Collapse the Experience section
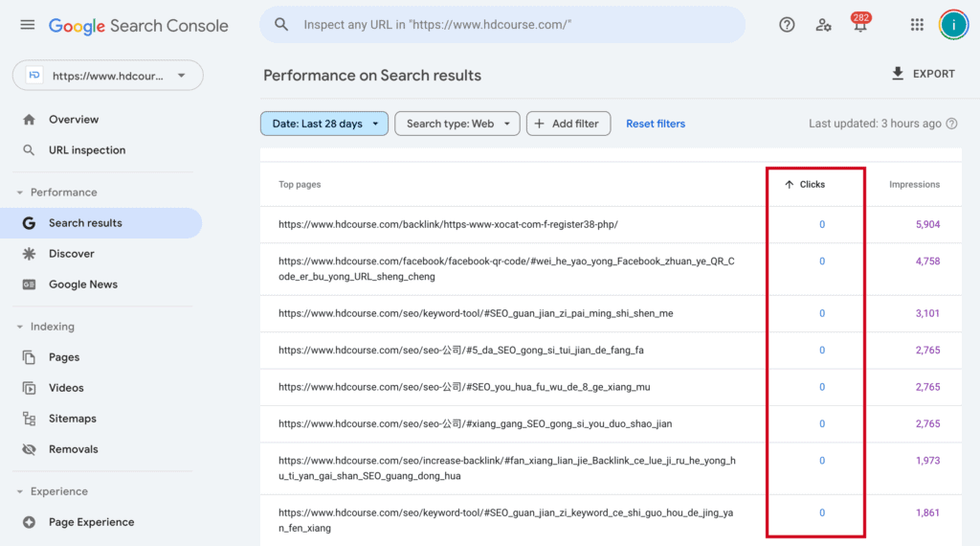The image size is (980, 546). (x=52, y=491)
